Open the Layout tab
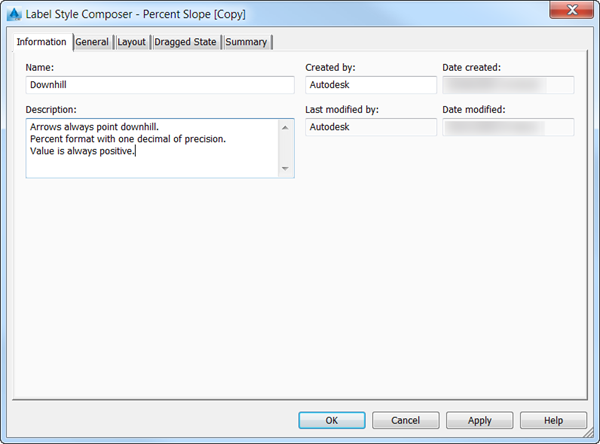 [132, 42]
